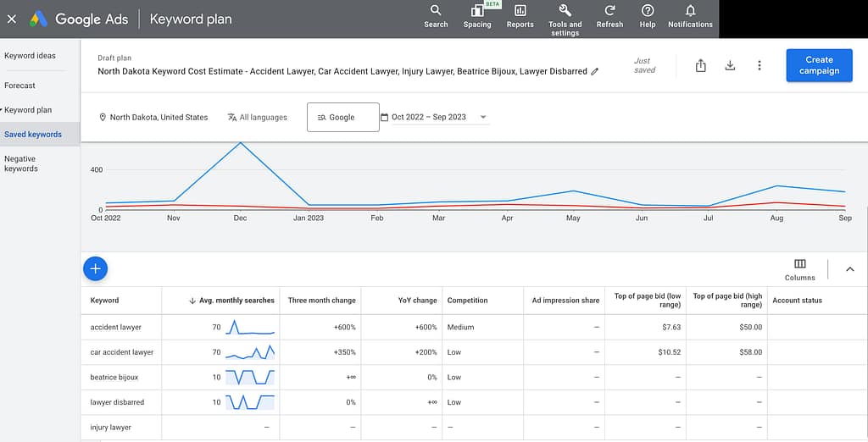Image resolution: width=868 pixels, height=442 pixels.
Task: Download the keyword plan
Action: pos(730,65)
